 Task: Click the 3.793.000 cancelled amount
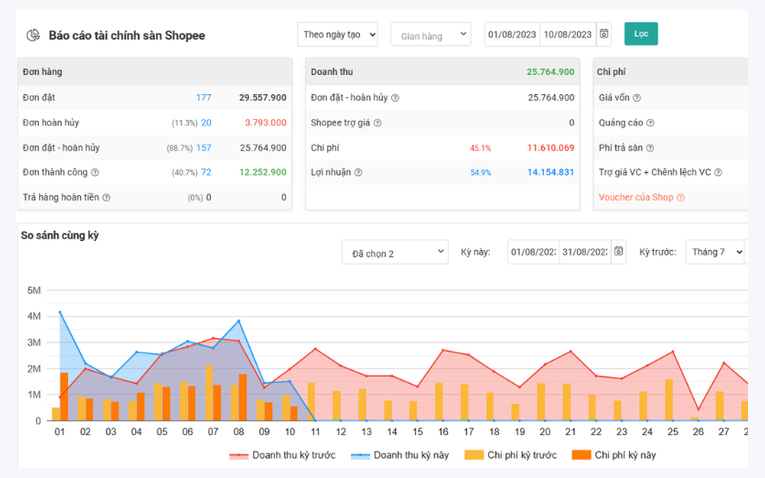(x=265, y=123)
